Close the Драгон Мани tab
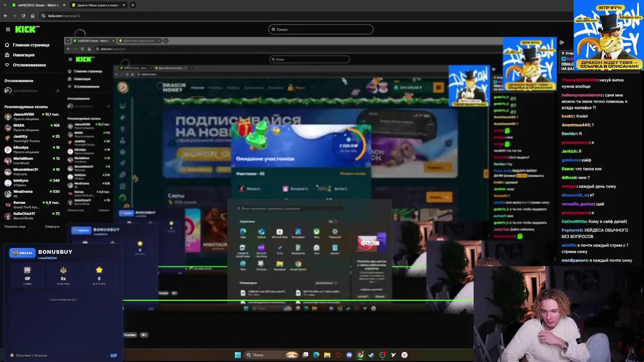 click(x=124, y=5)
